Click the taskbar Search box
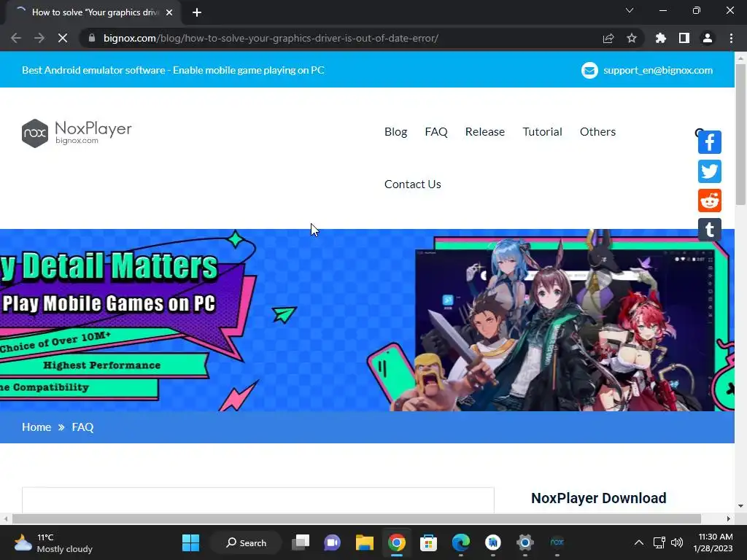The width and height of the screenshot is (747, 560). tap(246, 542)
